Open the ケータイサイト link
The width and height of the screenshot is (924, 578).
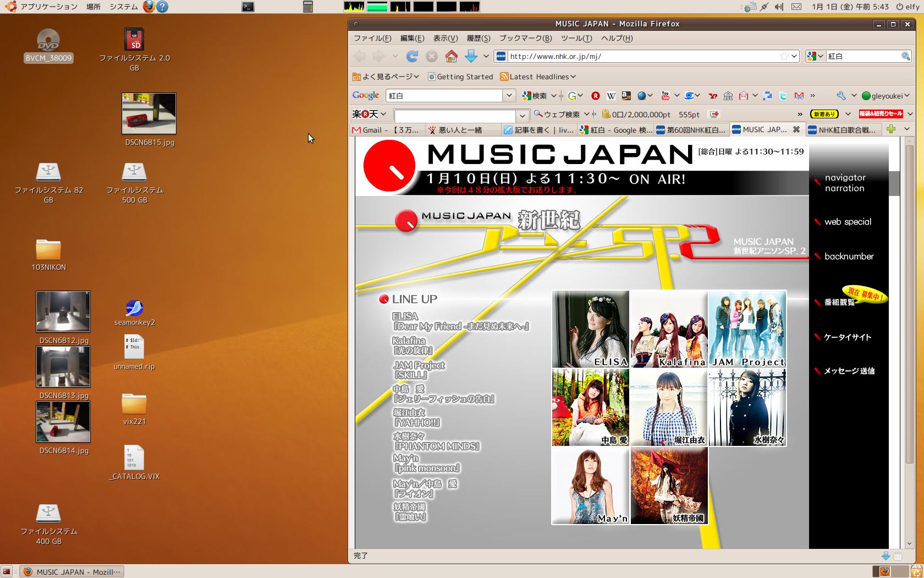847,337
